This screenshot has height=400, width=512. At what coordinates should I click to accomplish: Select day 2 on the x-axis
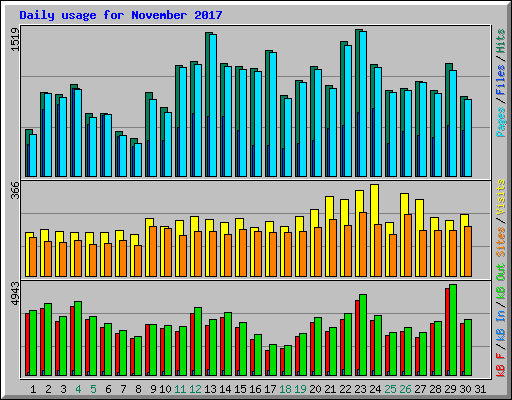tap(48, 389)
